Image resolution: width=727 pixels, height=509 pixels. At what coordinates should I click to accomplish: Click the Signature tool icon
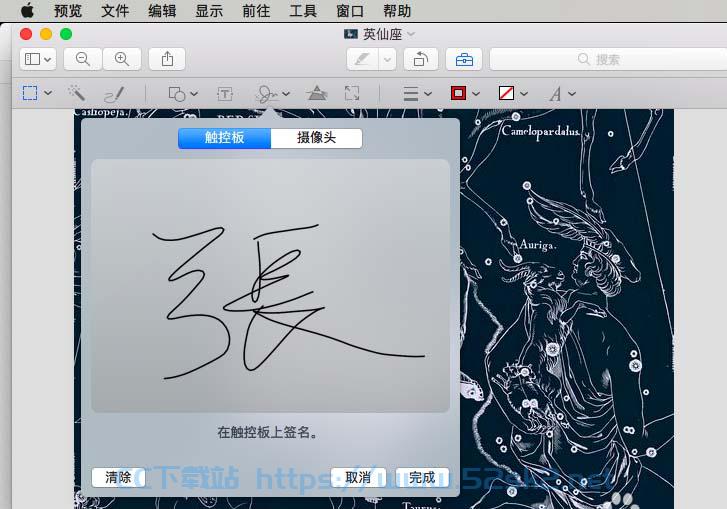coord(267,94)
